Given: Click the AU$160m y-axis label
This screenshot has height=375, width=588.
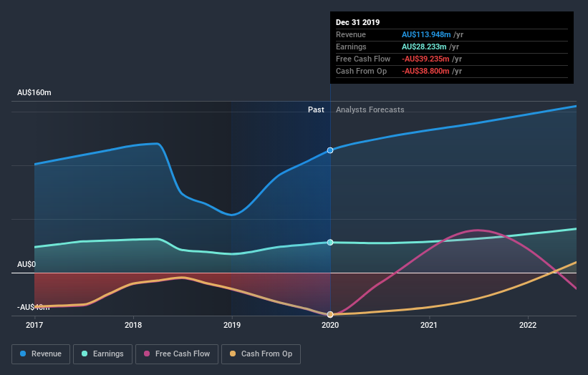Looking at the screenshot, I should pyautogui.click(x=34, y=92).
